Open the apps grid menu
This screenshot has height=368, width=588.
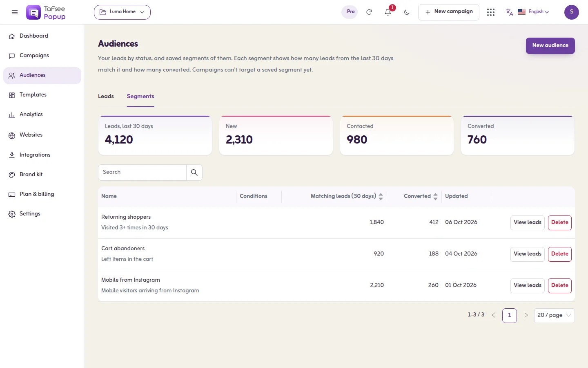pyautogui.click(x=491, y=12)
